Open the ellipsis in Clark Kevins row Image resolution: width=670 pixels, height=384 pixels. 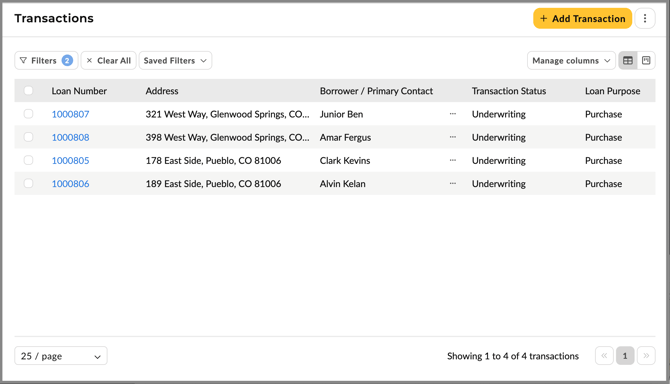click(x=453, y=160)
